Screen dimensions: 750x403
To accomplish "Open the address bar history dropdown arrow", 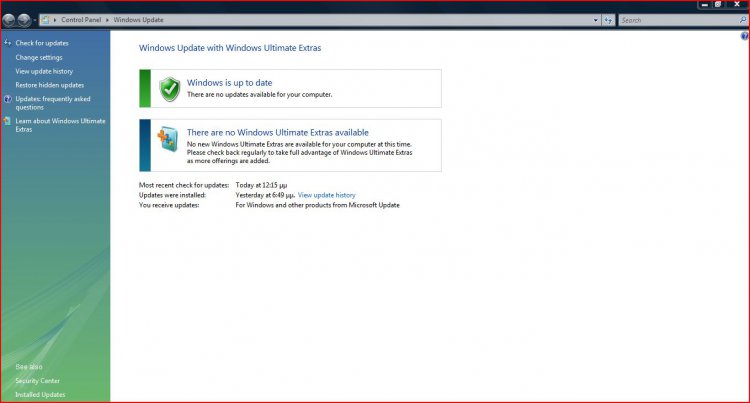I will click(x=596, y=20).
